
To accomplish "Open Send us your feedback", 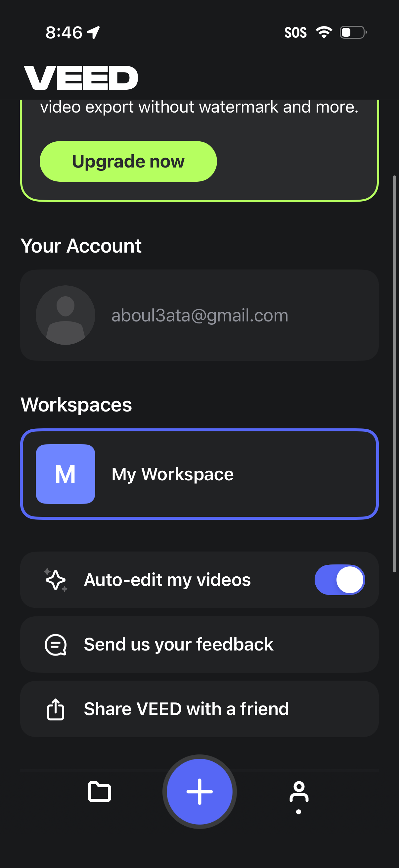I will tap(178, 644).
